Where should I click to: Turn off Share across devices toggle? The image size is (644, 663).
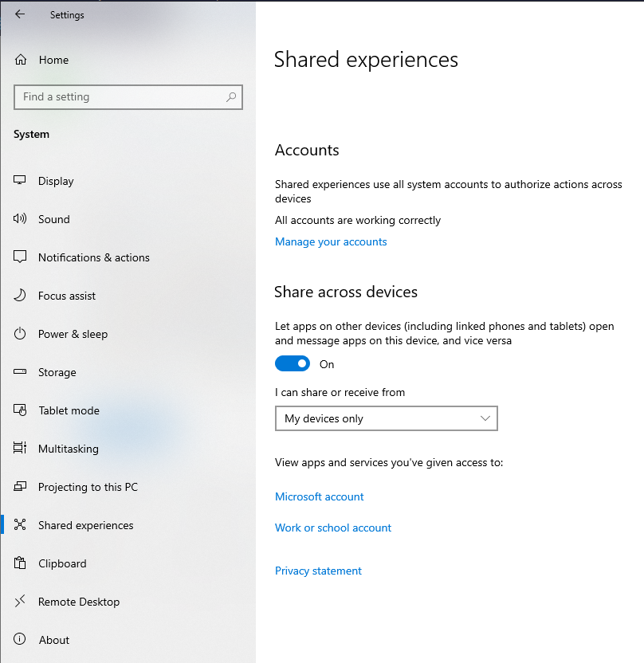coord(293,363)
